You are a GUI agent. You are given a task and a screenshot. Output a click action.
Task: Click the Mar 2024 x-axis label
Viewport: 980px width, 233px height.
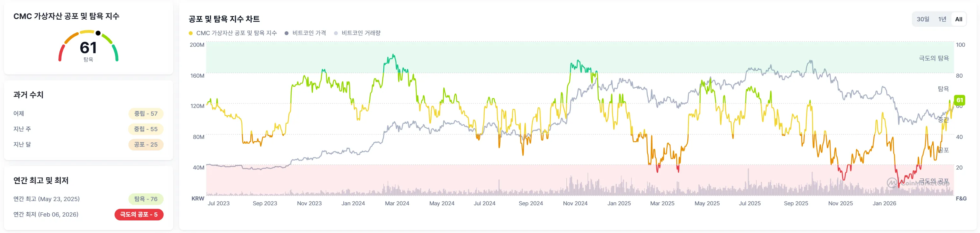[x=397, y=203]
